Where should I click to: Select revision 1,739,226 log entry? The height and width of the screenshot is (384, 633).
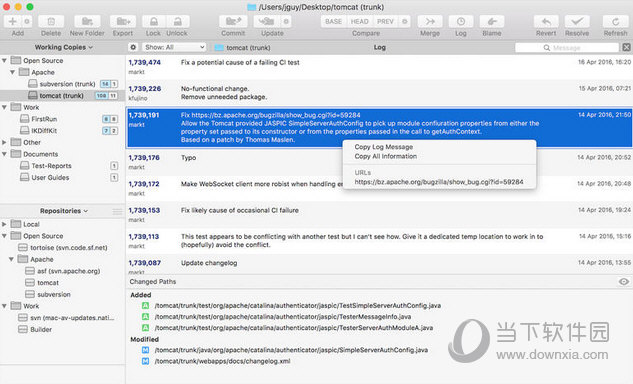(x=379, y=93)
